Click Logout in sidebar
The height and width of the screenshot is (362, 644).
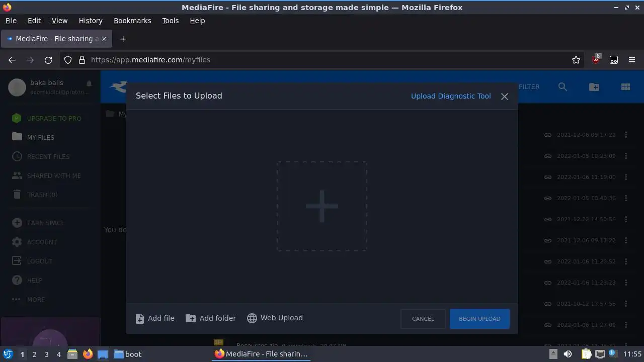(x=32, y=261)
